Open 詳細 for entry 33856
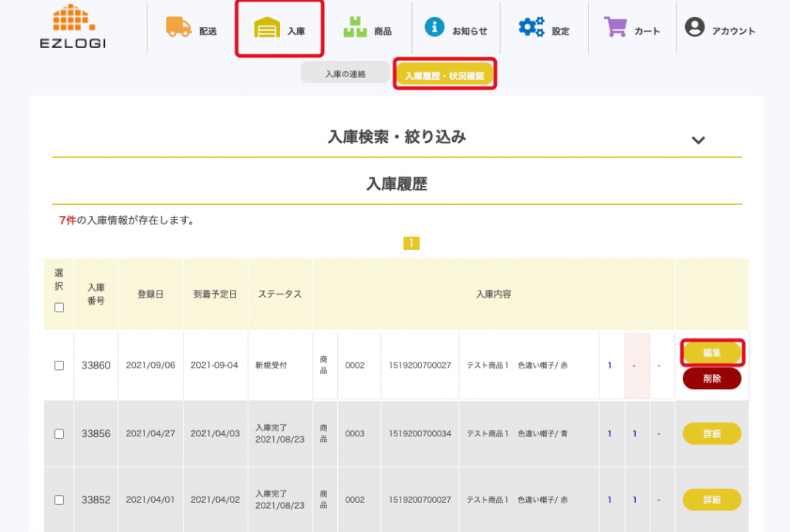This screenshot has width=790, height=532. pyautogui.click(x=711, y=434)
